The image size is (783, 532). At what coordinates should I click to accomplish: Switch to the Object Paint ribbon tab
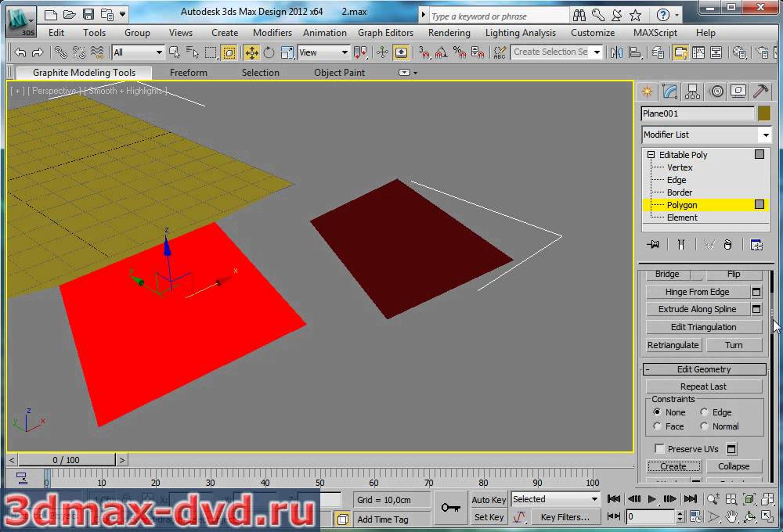[339, 72]
